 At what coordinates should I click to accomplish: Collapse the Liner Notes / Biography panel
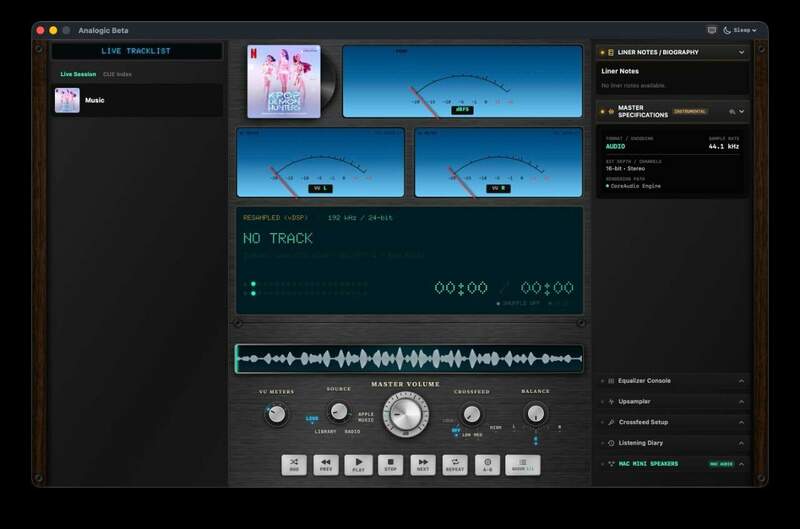tap(741, 52)
